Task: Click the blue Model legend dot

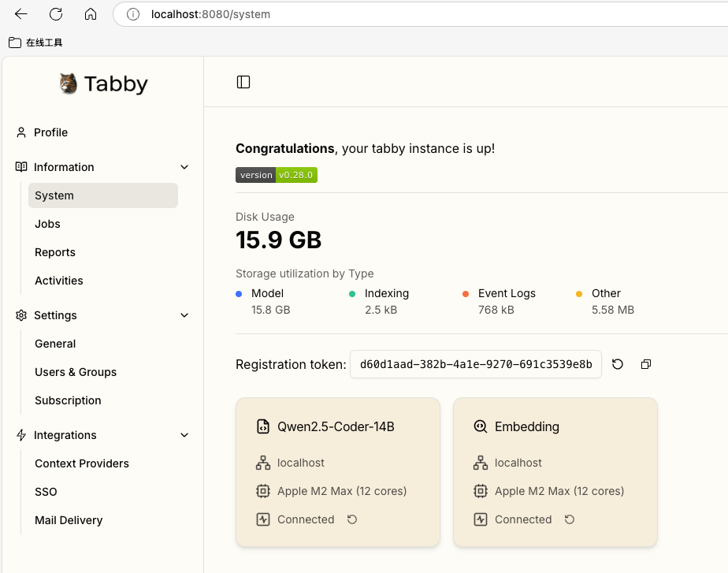Action: click(x=239, y=293)
